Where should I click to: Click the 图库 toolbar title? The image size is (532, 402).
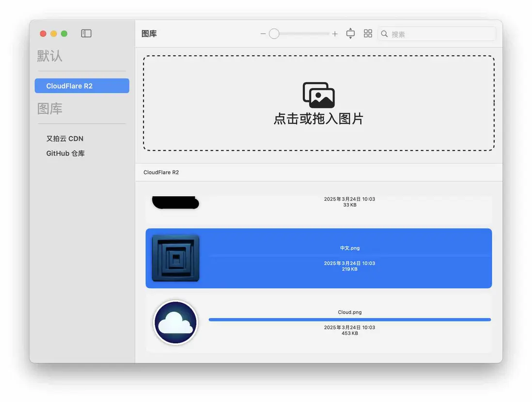click(x=149, y=33)
